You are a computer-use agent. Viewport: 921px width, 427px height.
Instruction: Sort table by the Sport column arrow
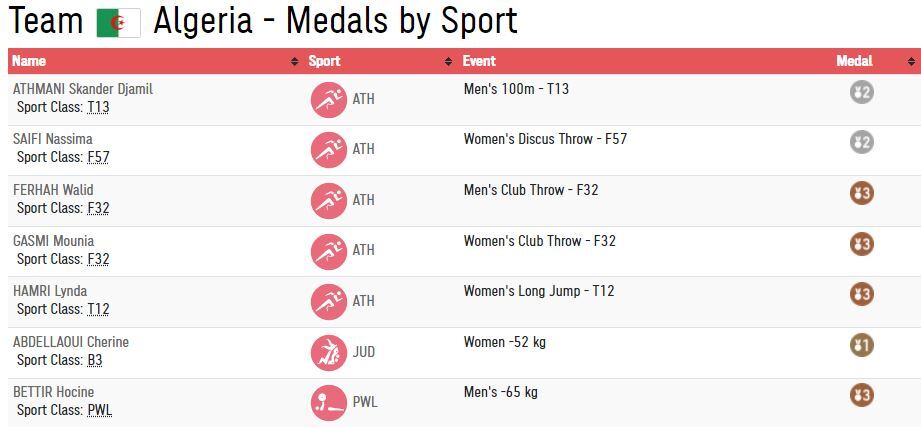[449, 62]
